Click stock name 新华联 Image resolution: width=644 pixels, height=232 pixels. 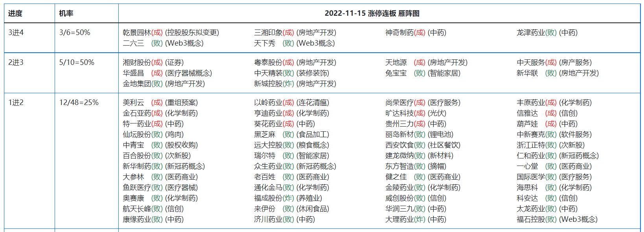(x=527, y=73)
